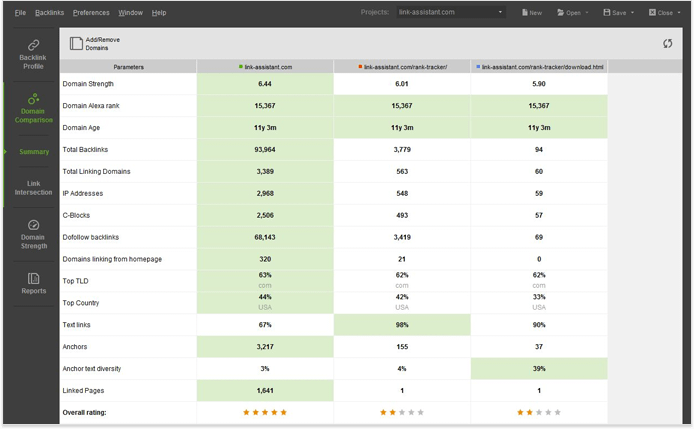Click the 5.90 Domain Strength value
The height and width of the screenshot is (429, 694).
pos(539,84)
